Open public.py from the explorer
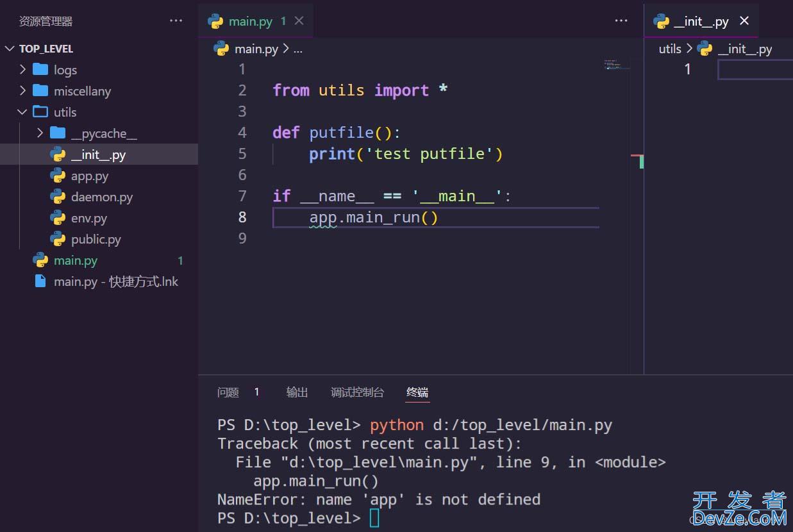793x532 pixels. coord(99,239)
